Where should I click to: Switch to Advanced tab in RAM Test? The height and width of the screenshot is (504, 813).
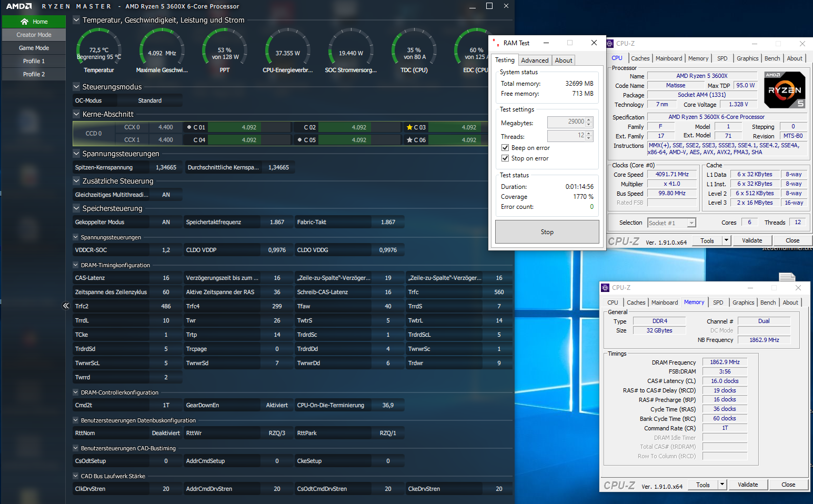535,61
